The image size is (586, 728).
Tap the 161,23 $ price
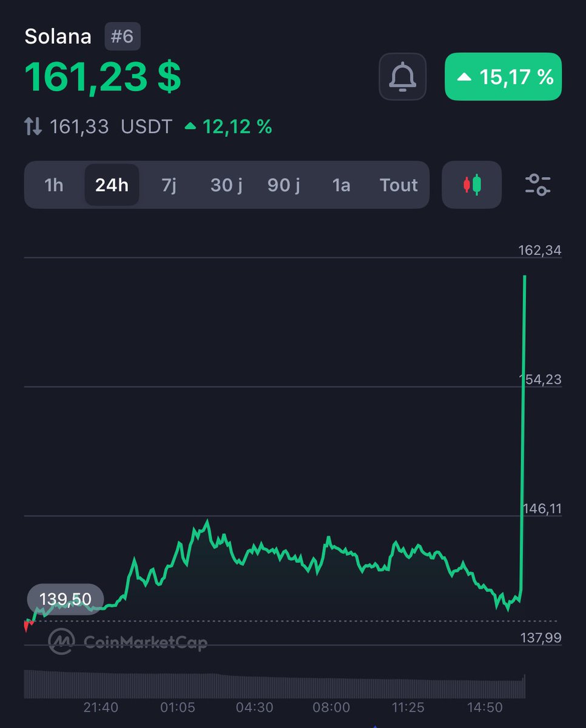pos(103,78)
